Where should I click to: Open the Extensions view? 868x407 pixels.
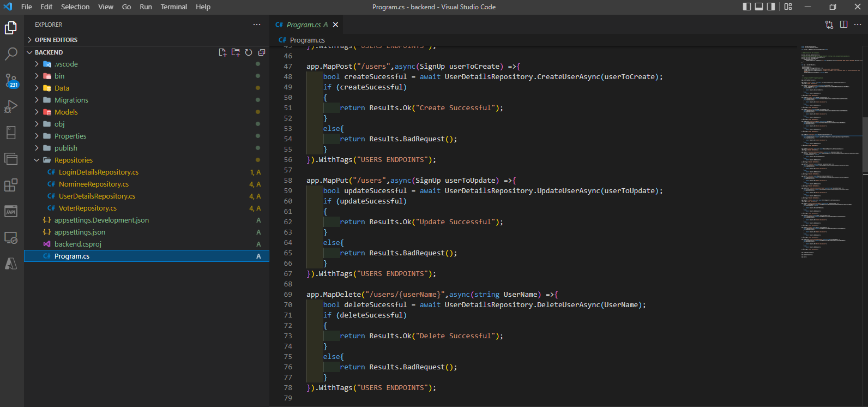(11, 185)
